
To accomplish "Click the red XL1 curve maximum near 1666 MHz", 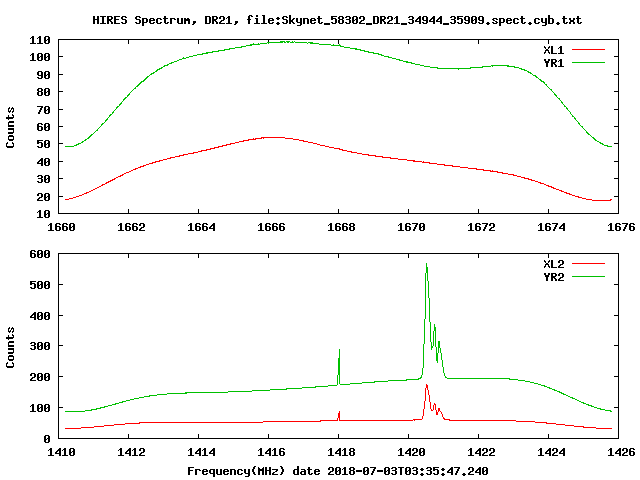I will [274, 138].
